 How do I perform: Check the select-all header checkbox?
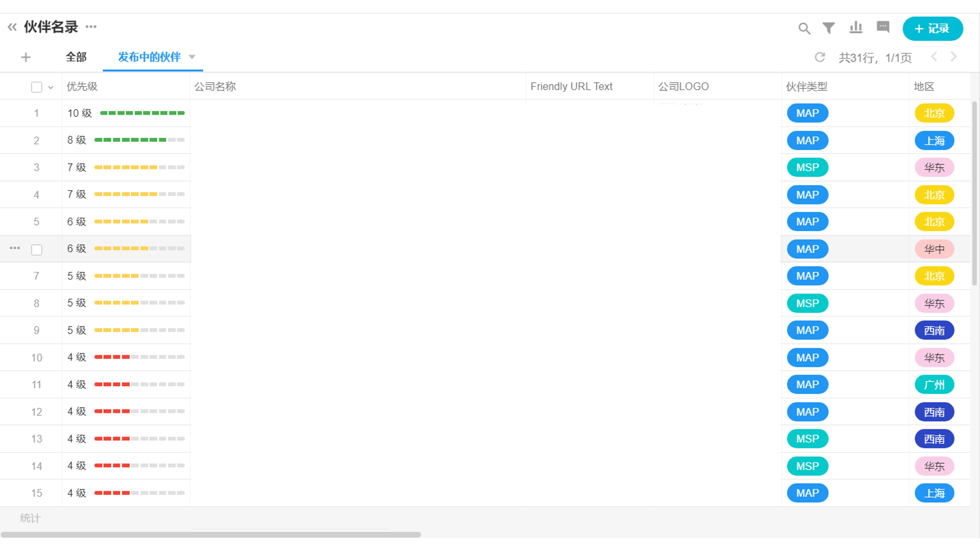coord(37,87)
